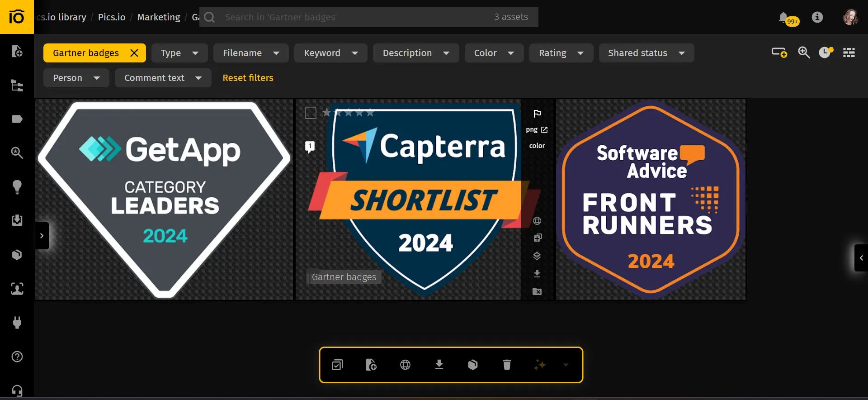Image resolution: width=868 pixels, height=400 pixels.
Task: Open the collections tree icon in sidebar
Action: coord(17,86)
